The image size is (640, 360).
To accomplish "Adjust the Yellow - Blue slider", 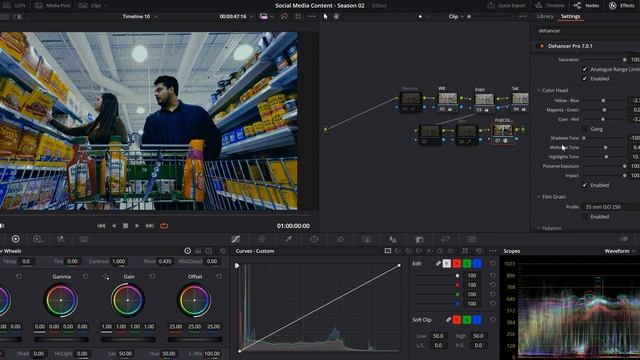I will pyautogui.click(x=603, y=100).
